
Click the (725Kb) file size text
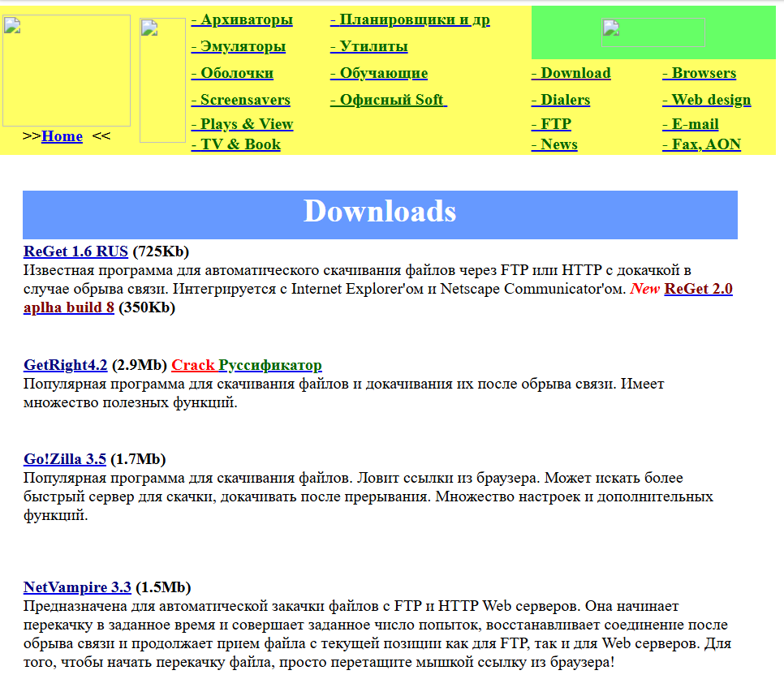[x=161, y=251]
